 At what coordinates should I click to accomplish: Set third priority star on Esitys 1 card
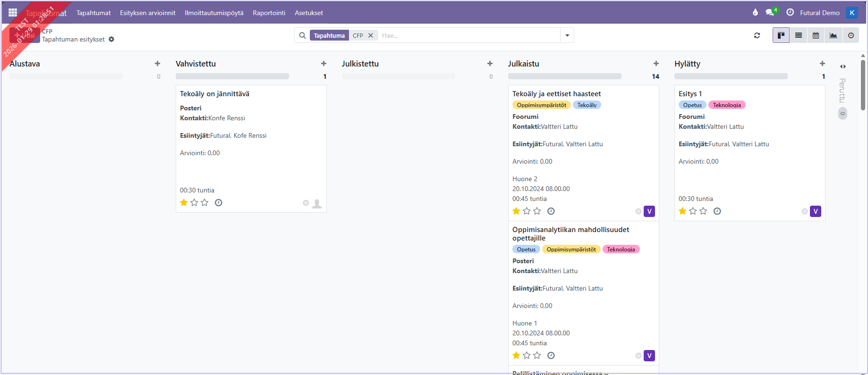point(703,211)
